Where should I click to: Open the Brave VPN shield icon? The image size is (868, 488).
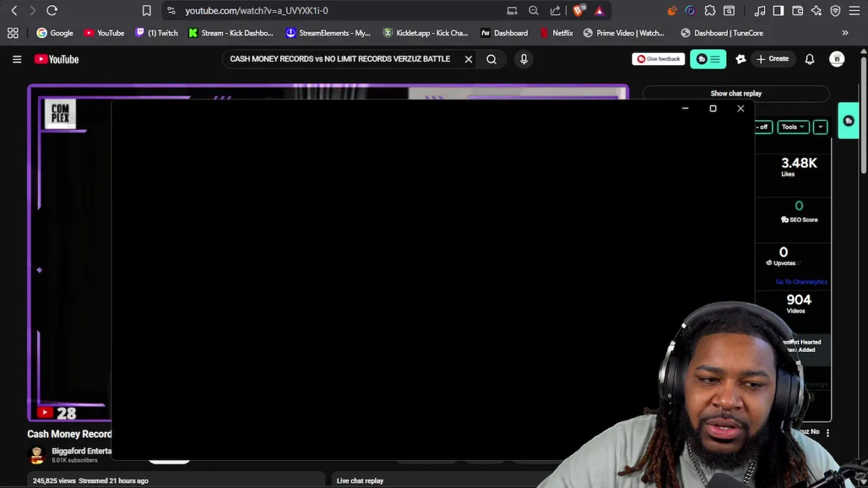tap(835, 10)
